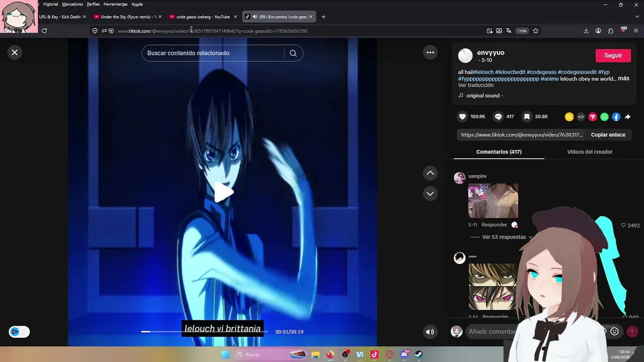Reply to vampire's comment with Responder
Image resolution: width=644 pixels, height=362 pixels.
(494, 225)
